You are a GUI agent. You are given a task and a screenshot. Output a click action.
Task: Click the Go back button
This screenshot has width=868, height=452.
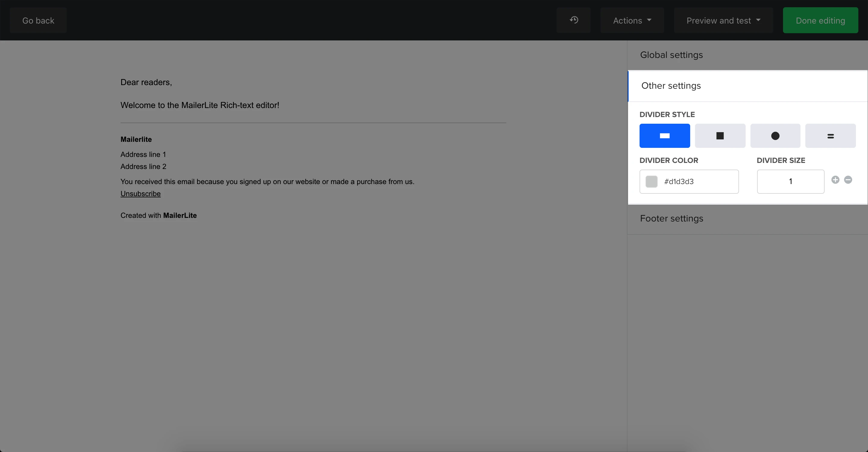(x=38, y=20)
